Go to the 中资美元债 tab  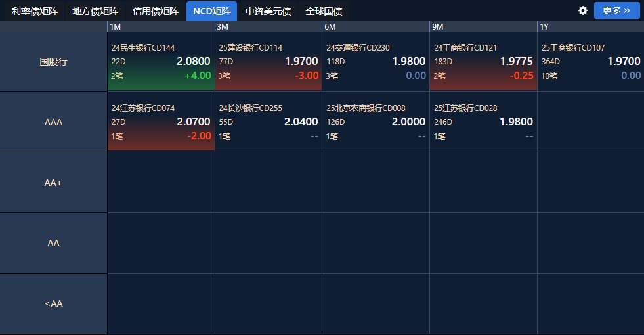(268, 11)
